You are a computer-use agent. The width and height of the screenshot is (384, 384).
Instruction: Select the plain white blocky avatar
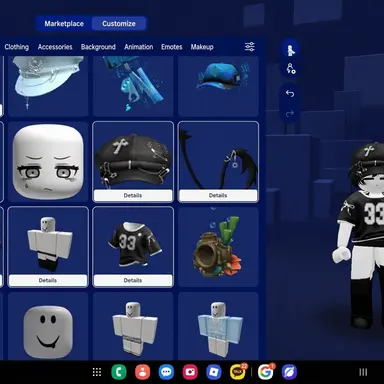click(133, 327)
